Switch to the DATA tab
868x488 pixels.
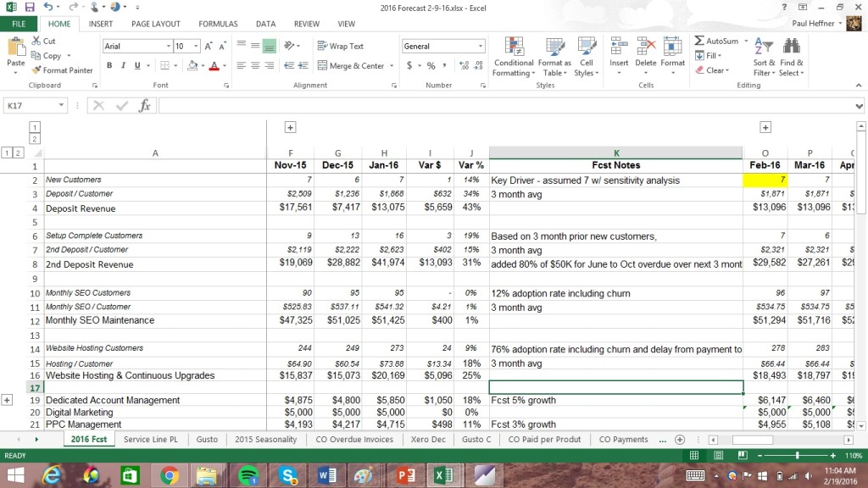pos(265,24)
